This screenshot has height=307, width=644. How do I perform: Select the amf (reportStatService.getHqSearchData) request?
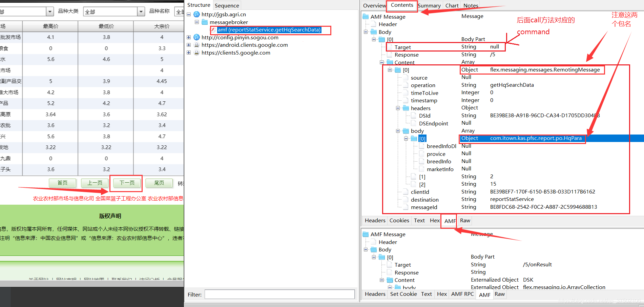point(269,30)
